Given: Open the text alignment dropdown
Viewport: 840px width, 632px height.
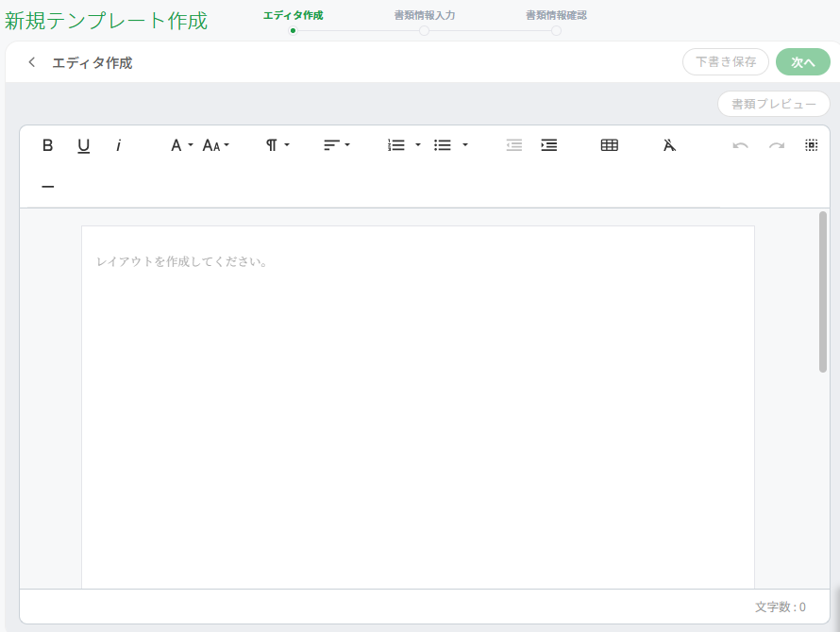Looking at the screenshot, I should tap(336, 145).
